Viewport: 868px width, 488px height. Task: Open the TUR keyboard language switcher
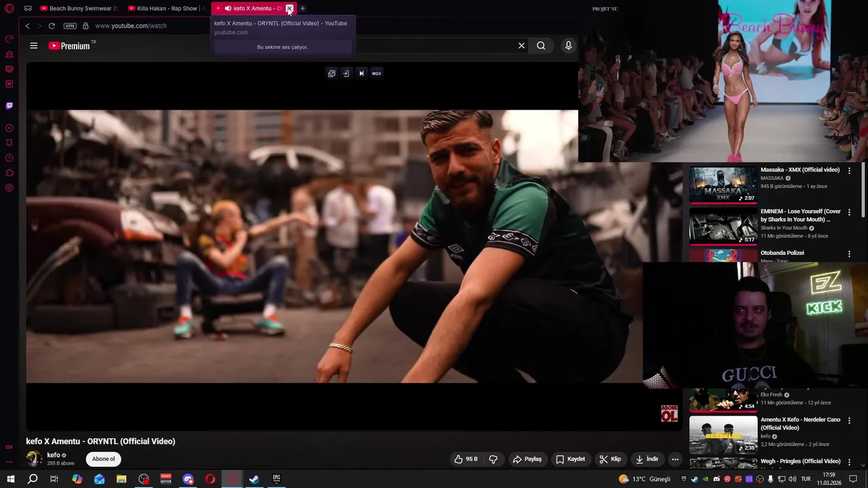(x=806, y=479)
